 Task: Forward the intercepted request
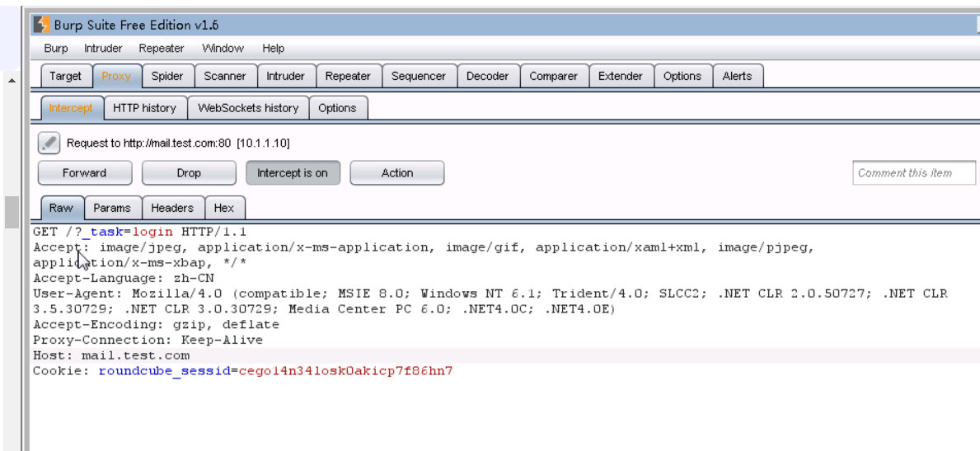click(85, 173)
